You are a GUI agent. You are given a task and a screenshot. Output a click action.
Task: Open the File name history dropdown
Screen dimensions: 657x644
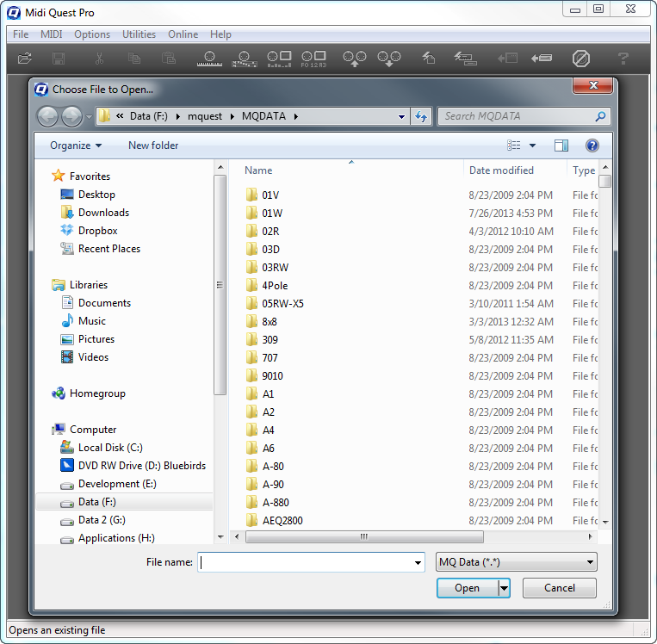(418, 563)
